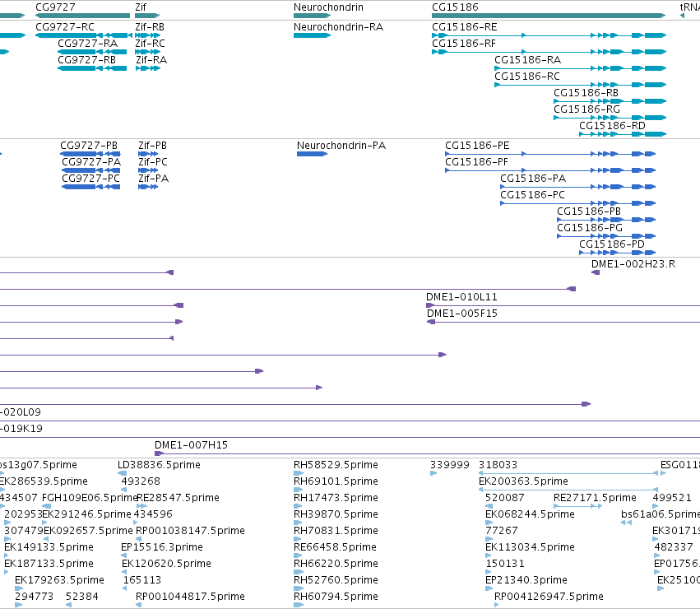Image resolution: width=700 pixels, height=609 pixels.
Task: Click EST RH69101.5prime
Action: (336, 481)
